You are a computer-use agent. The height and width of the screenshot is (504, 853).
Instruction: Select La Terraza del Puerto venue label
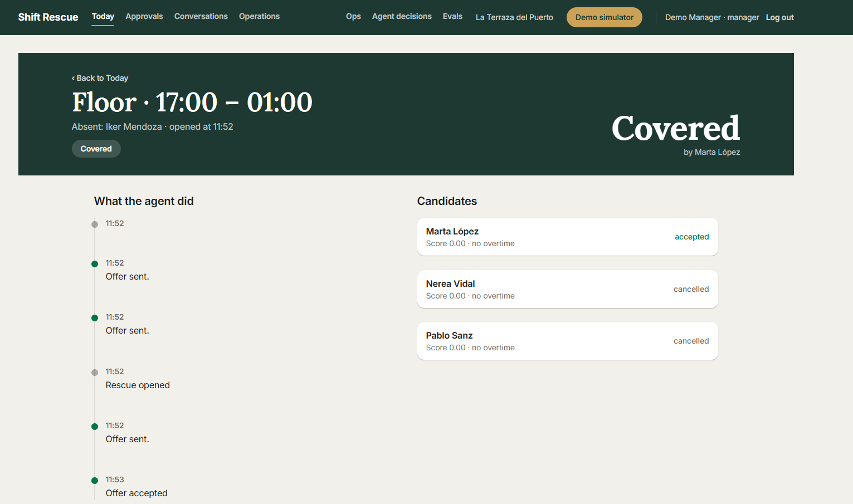click(x=514, y=17)
